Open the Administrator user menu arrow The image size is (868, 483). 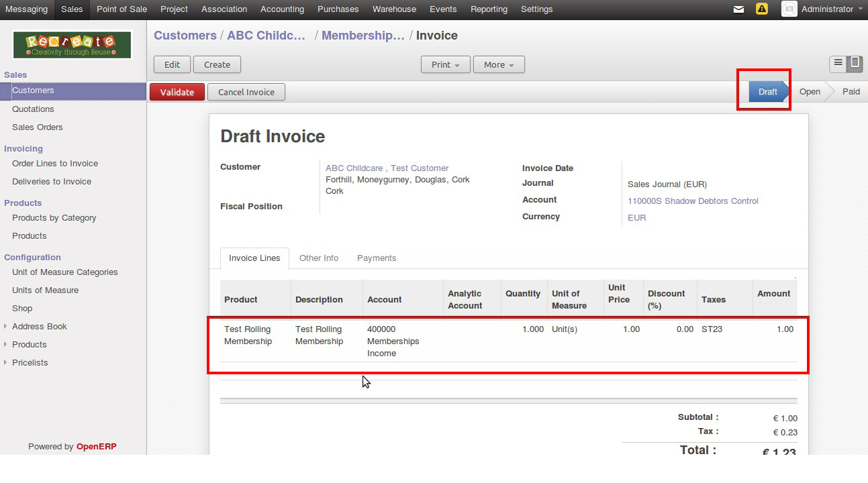tap(861, 9)
